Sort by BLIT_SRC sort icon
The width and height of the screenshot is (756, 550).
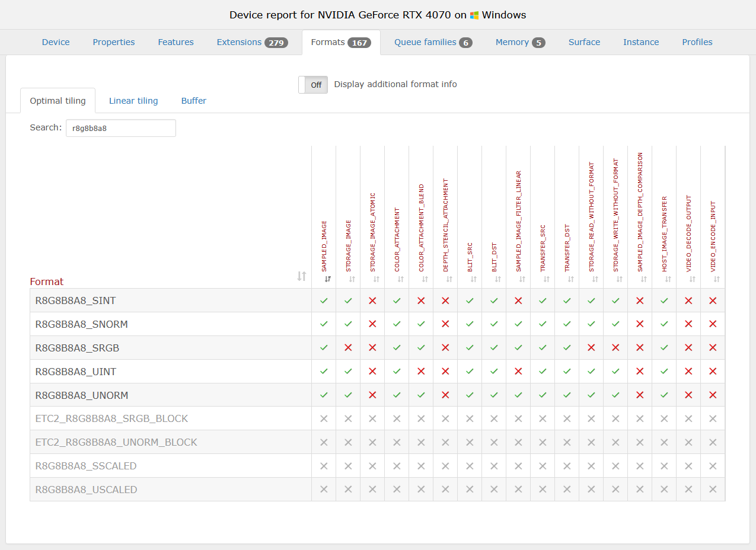click(474, 279)
